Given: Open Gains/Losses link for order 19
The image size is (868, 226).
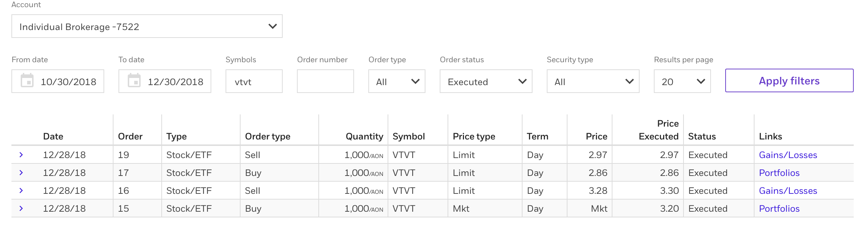Looking at the screenshot, I should tap(788, 155).
